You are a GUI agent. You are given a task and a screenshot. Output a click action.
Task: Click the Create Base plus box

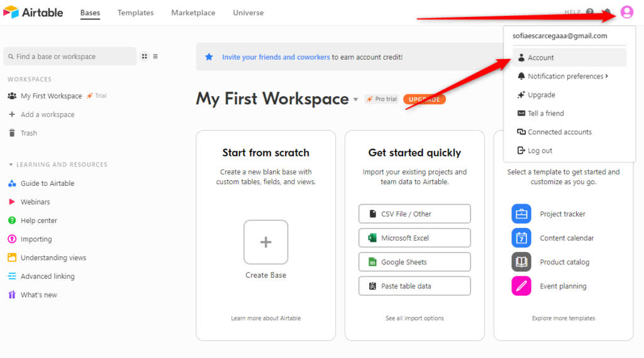(266, 242)
